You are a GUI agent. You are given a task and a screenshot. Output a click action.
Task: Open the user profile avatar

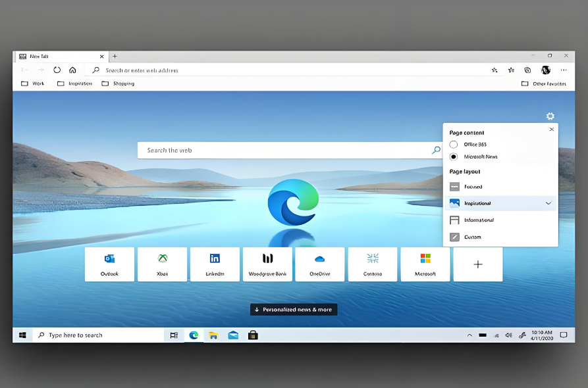tap(546, 70)
